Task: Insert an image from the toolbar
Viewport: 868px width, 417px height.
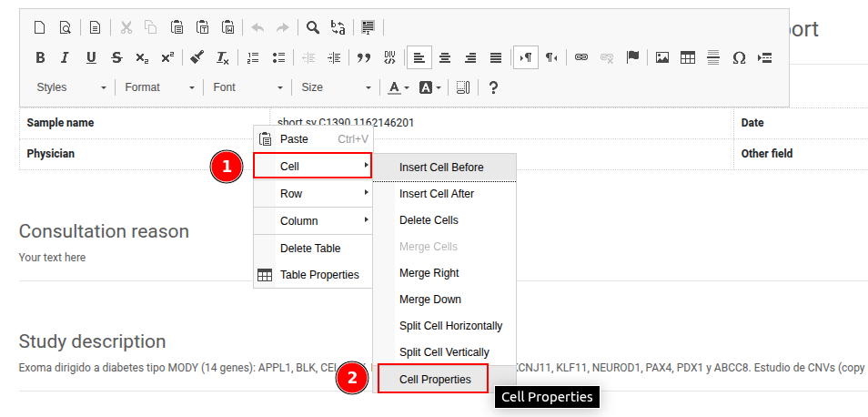Action: tap(662, 57)
